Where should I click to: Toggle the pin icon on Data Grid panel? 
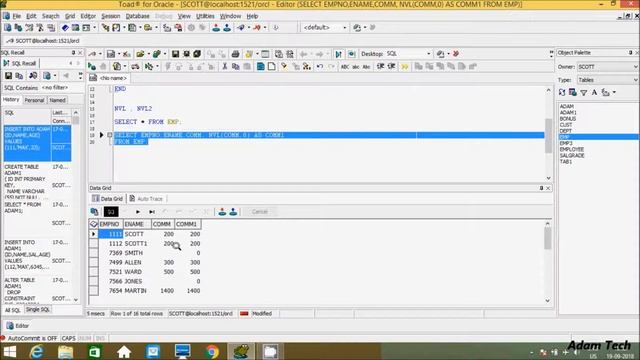pos(541,188)
